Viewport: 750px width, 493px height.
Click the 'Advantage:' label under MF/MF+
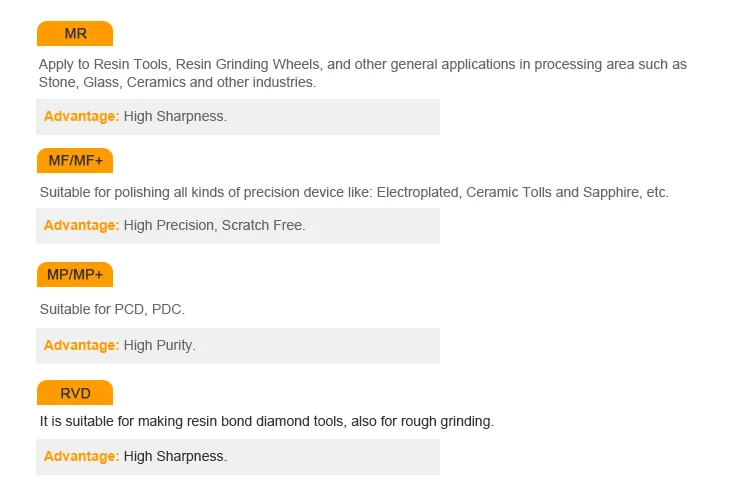point(81,225)
